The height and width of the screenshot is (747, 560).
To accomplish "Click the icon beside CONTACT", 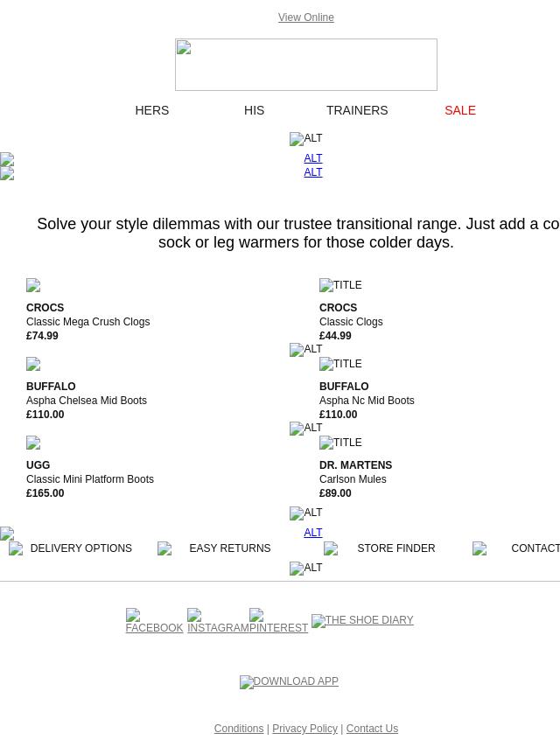I will coord(479,548).
